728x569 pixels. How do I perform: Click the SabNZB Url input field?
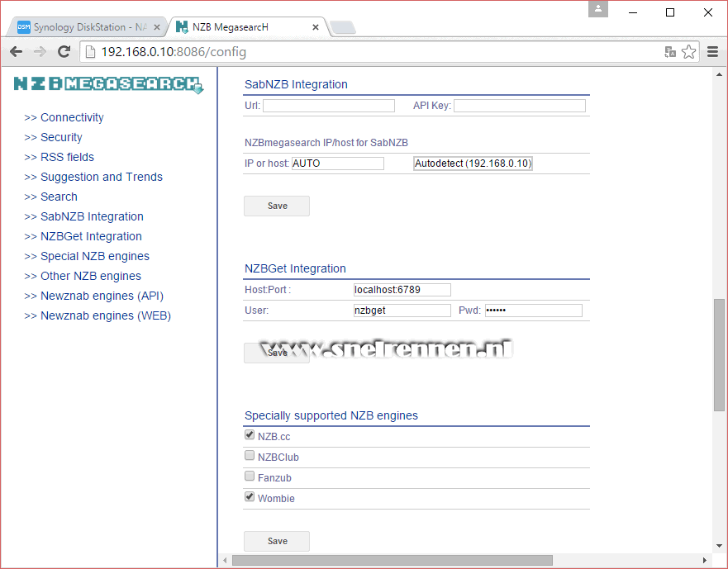click(x=329, y=106)
